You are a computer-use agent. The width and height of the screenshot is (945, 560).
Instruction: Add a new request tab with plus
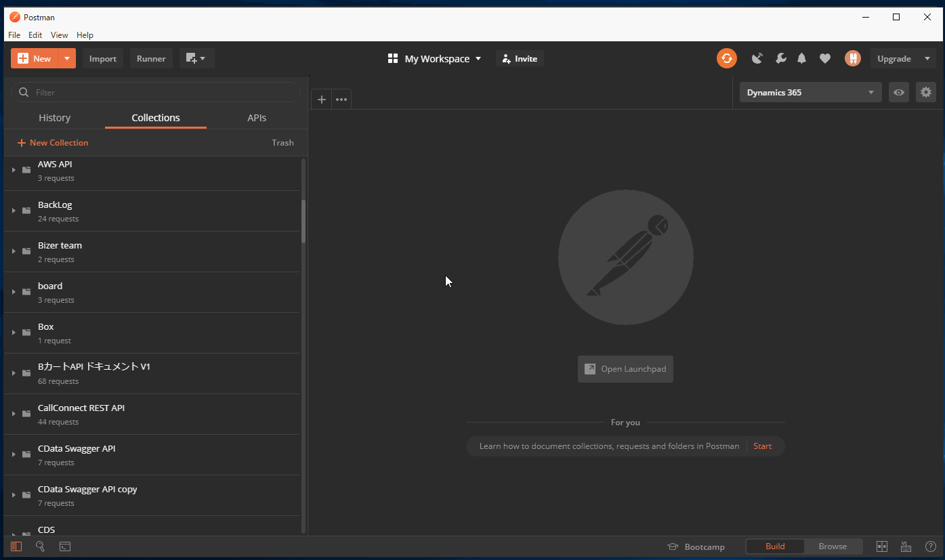(322, 100)
